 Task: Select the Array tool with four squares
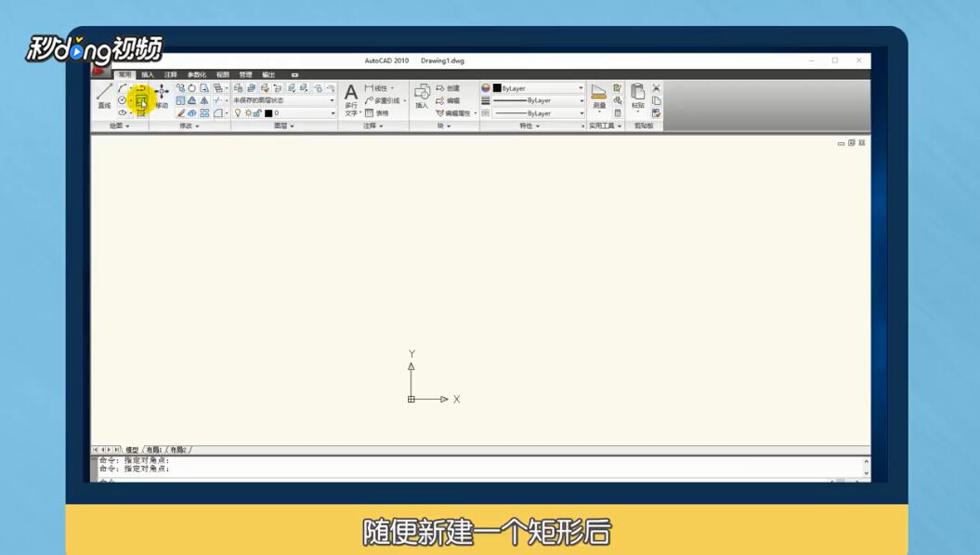[x=204, y=112]
